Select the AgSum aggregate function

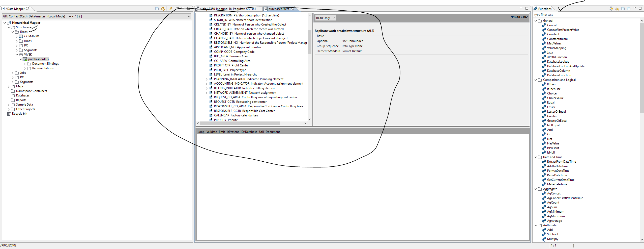pos(551,207)
